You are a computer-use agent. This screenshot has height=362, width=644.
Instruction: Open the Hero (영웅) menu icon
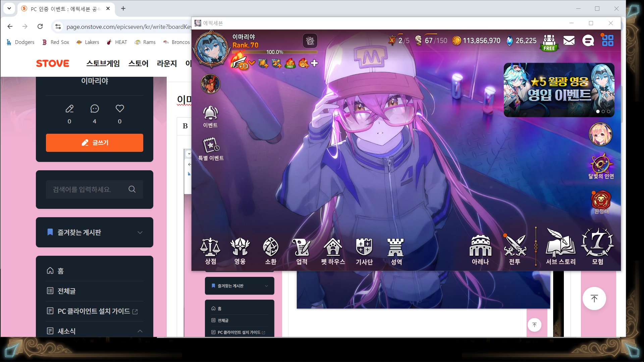[240, 251]
